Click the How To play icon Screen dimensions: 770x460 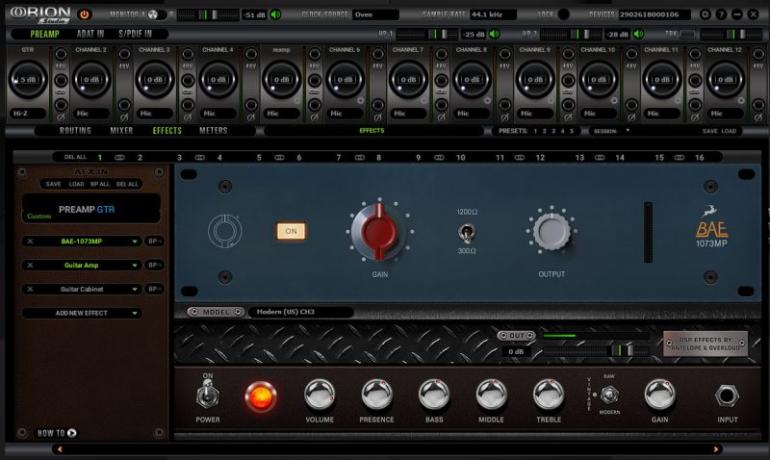72,433
